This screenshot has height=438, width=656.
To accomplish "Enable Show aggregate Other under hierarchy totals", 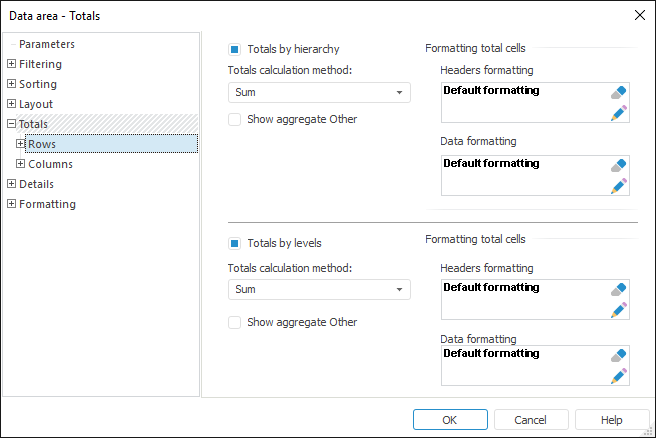I will [x=234, y=120].
